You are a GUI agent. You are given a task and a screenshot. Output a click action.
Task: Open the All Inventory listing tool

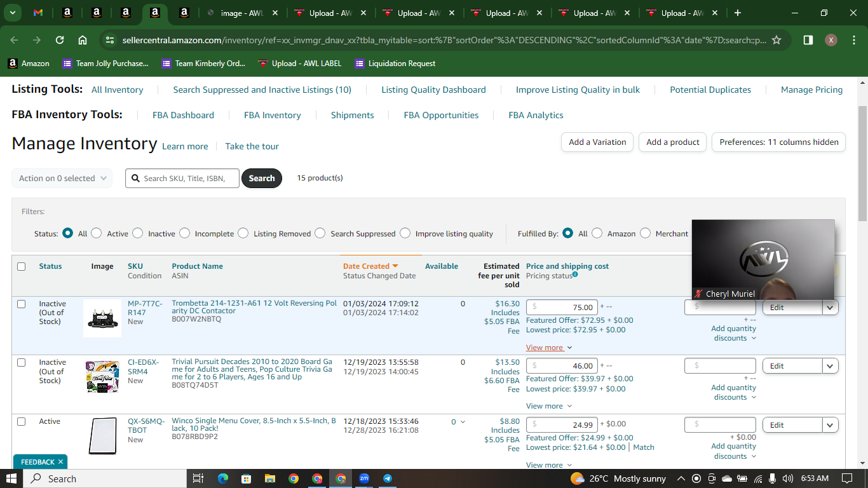pos(118,90)
